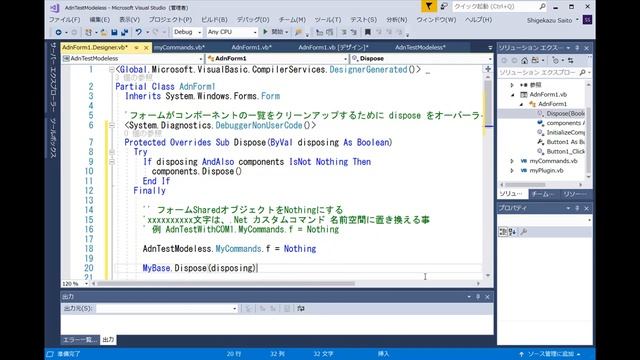Click the New Project toolbar icon
Viewport: 640px width, 360px height.
(x=89, y=32)
